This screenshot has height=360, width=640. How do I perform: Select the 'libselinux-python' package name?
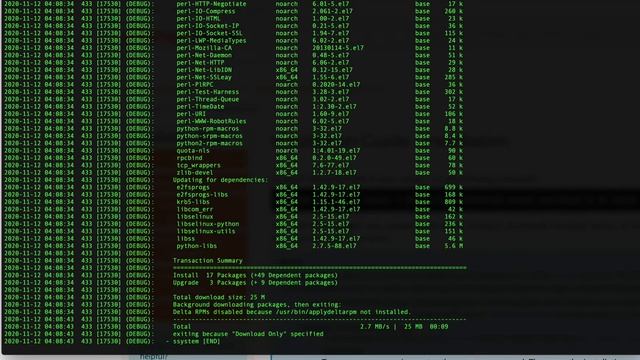(x=208, y=224)
